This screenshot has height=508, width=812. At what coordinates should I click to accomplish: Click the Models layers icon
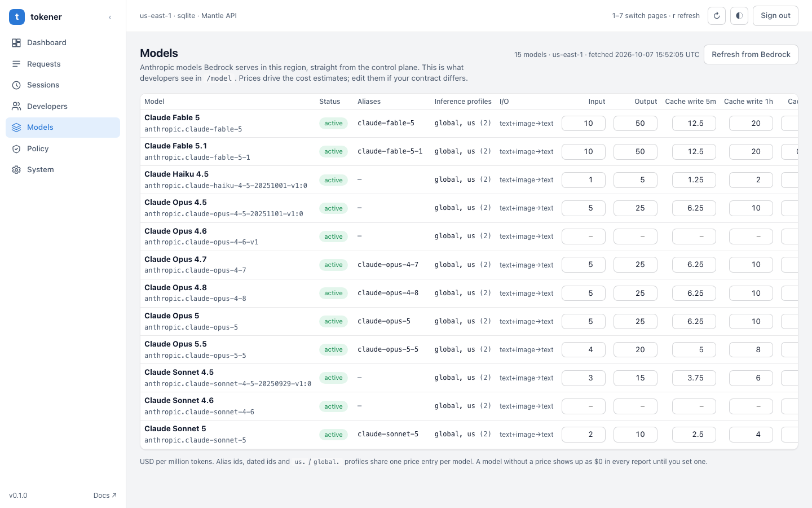click(x=16, y=128)
